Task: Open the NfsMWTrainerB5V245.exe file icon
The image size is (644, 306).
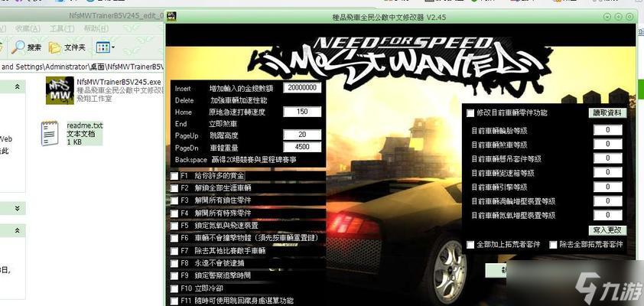Action: pyautogui.click(x=58, y=90)
